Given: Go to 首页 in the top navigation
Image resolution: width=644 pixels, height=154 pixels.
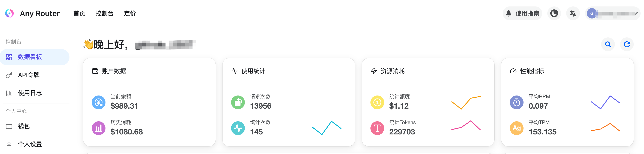Looking at the screenshot, I should pos(79,13).
